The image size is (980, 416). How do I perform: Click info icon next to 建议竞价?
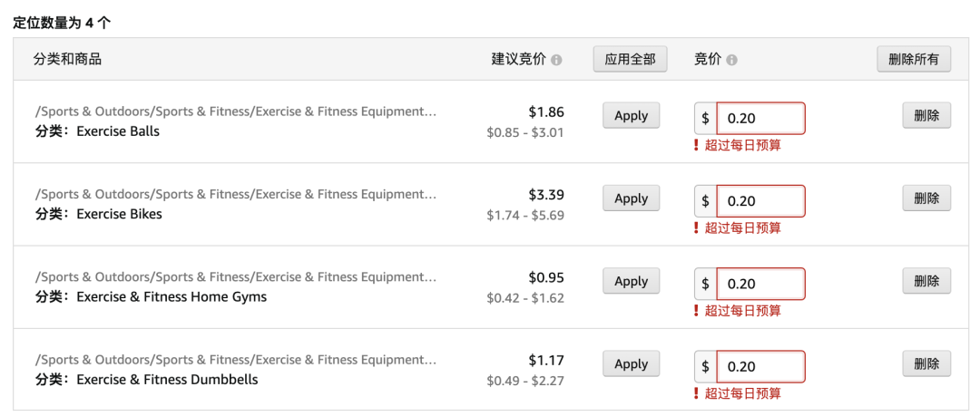click(556, 60)
